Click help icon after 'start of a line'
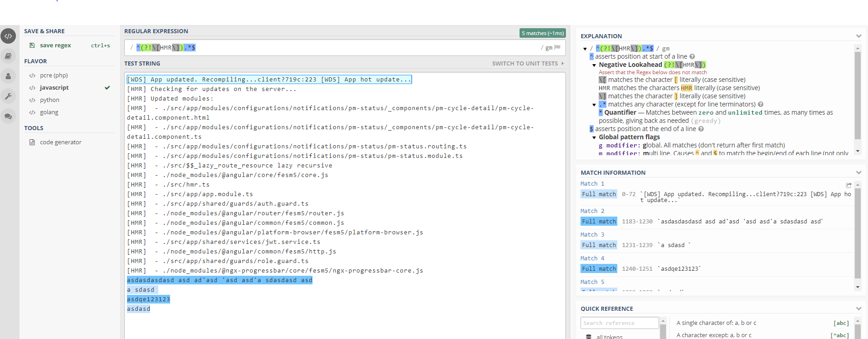This screenshot has height=339, width=868. (692, 57)
